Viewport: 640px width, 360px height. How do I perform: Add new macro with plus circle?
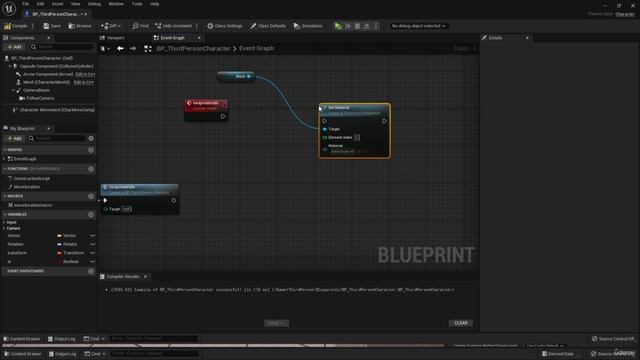[x=91, y=196]
